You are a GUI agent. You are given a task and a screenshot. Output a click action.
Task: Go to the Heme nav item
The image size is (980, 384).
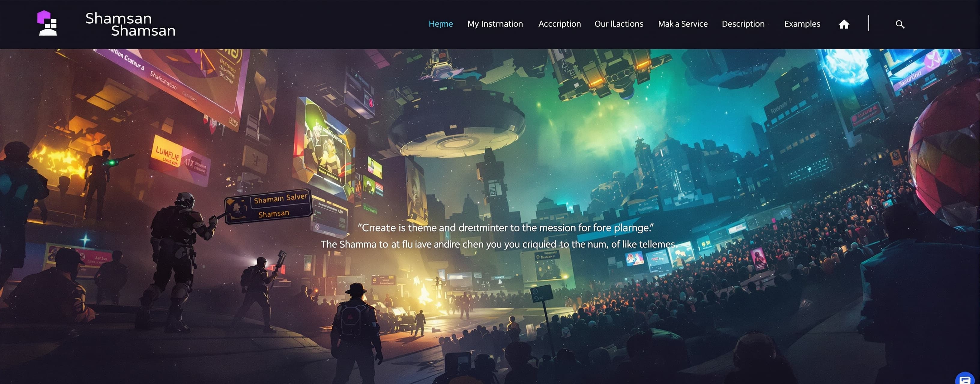[440, 24]
